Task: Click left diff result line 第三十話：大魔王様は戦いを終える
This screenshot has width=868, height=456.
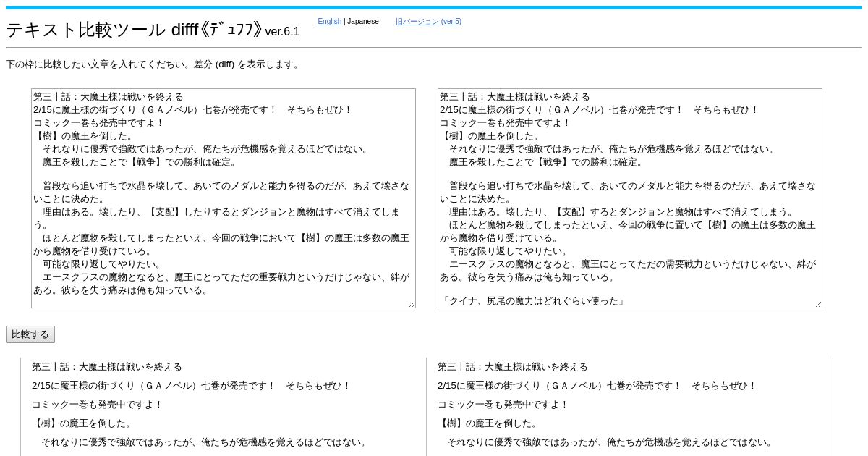Action: 107,367
